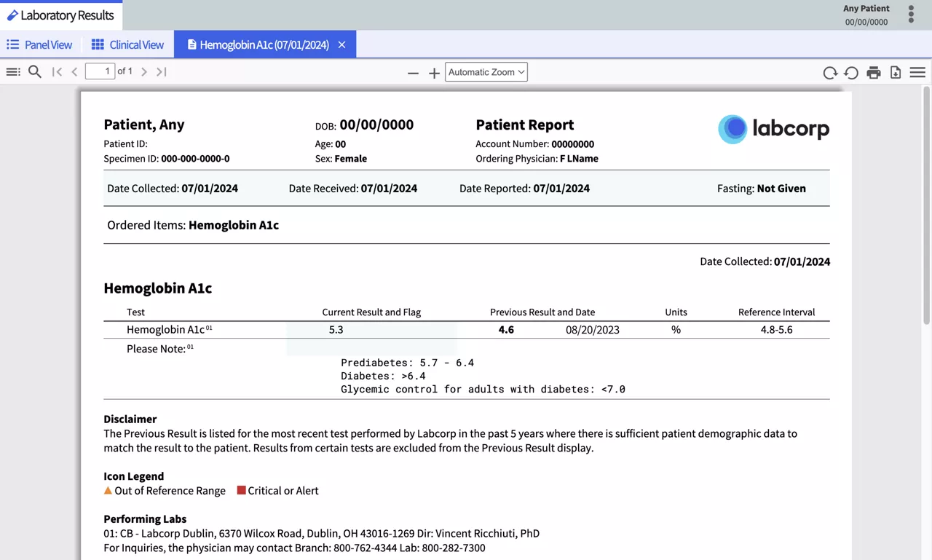Go to the previous page

point(74,71)
